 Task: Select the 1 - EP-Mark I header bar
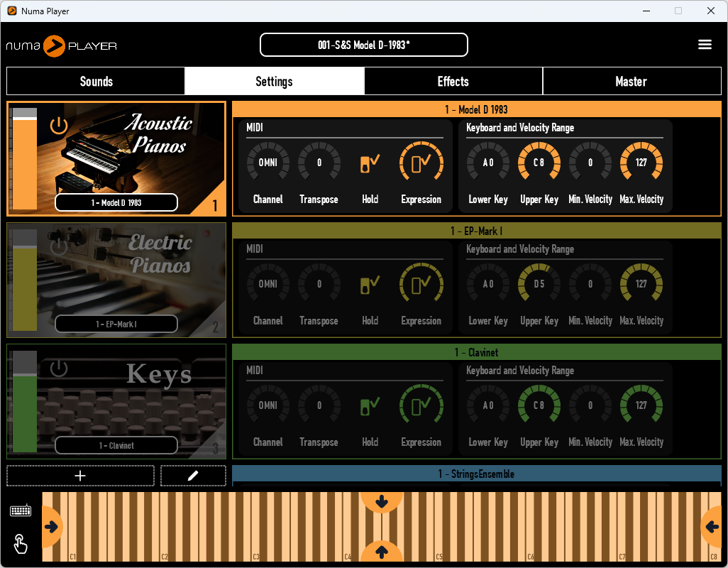tap(476, 231)
